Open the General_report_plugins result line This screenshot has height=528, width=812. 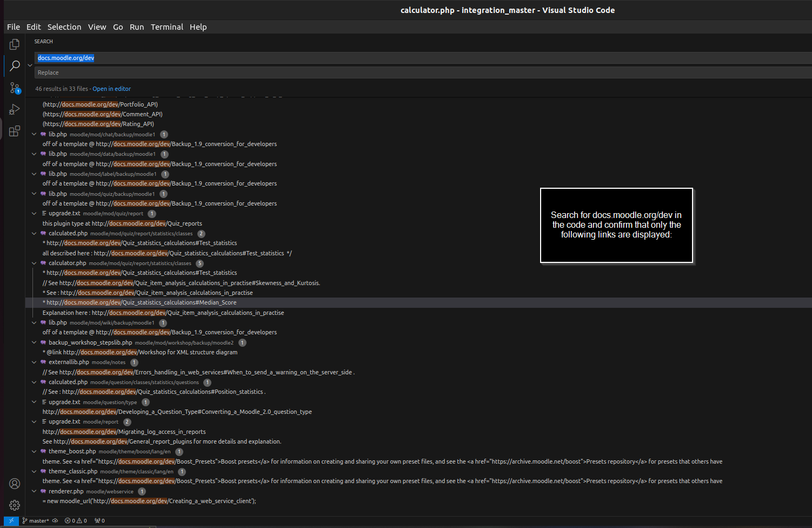click(x=162, y=441)
